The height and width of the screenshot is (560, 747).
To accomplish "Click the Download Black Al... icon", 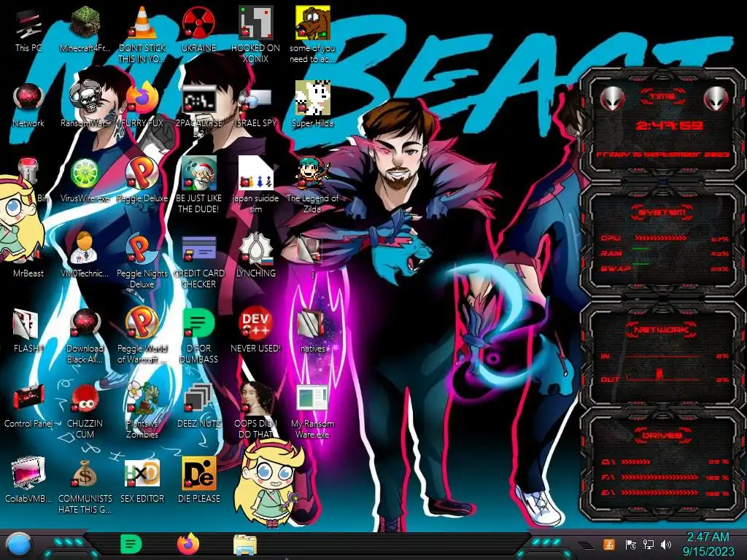I will tap(85, 324).
